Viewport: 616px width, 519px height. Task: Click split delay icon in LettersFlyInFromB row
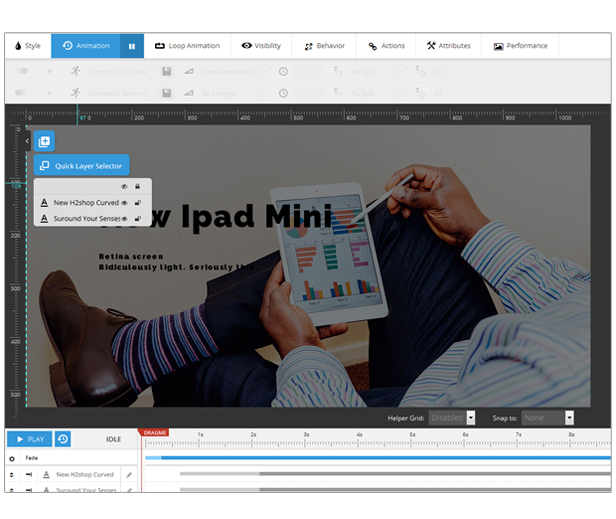click(420, 71)
